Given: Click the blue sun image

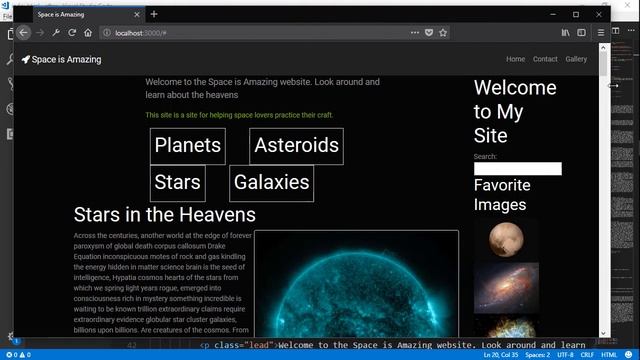Looking at the screenshot, I should point(356,284).
